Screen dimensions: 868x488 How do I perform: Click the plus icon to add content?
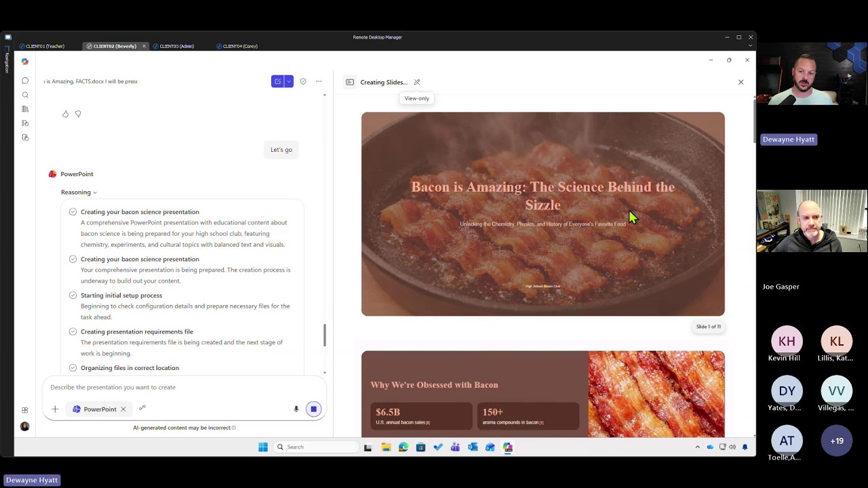(55, 409)
